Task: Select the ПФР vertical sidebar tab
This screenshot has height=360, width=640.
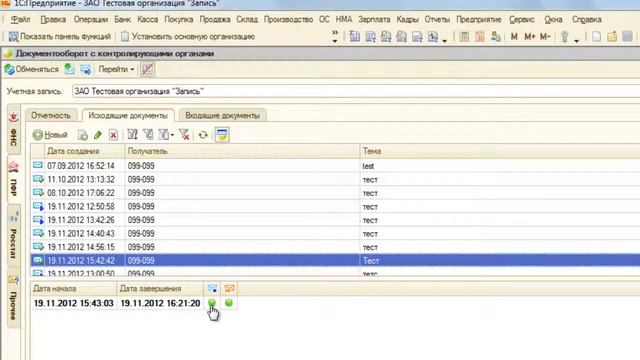Action: pyautogui.click(x=13, y=179)
